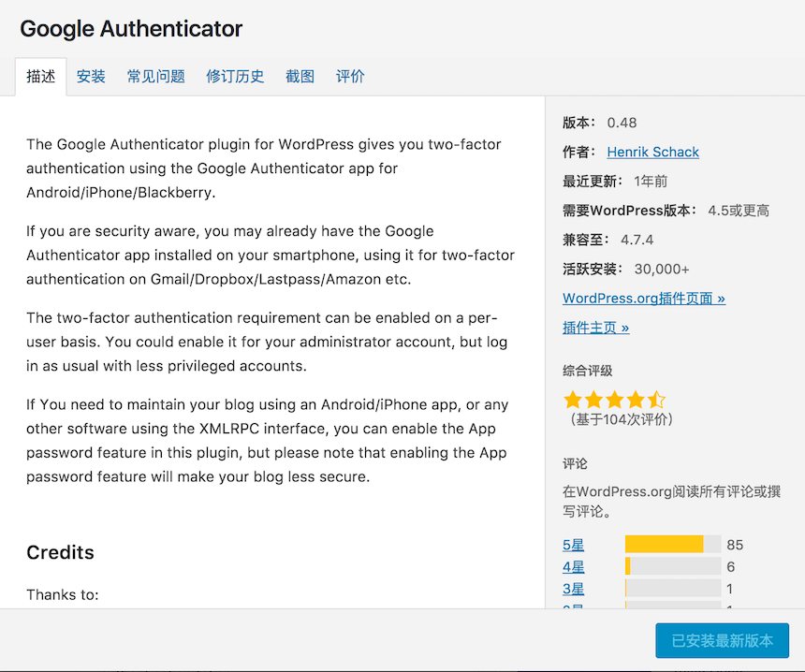The width and height of the screenshot is (805, 672).
Task: Visit the 插件主页 link
Action: (x=595, y=328)
